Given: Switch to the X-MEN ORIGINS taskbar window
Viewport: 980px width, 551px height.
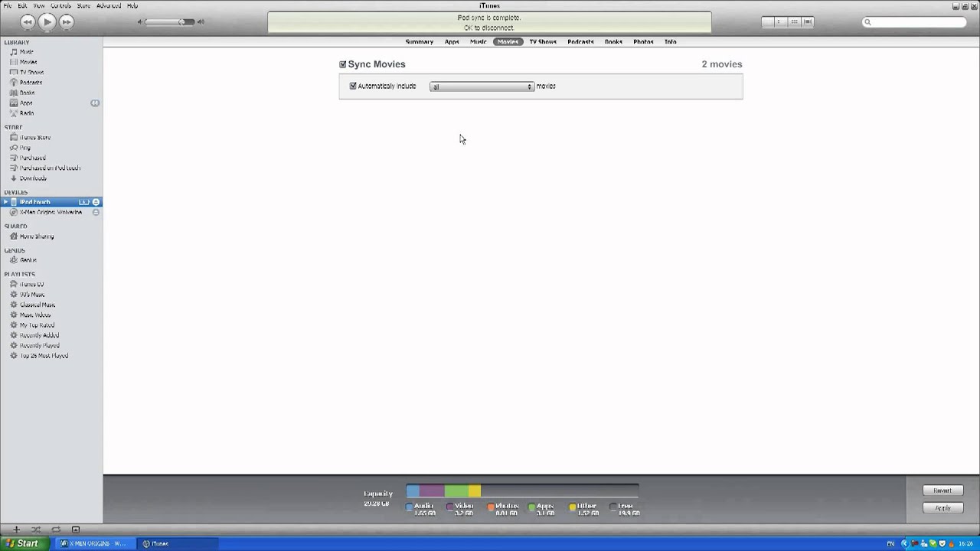Looking at the screenshot, I should [93, 543].
